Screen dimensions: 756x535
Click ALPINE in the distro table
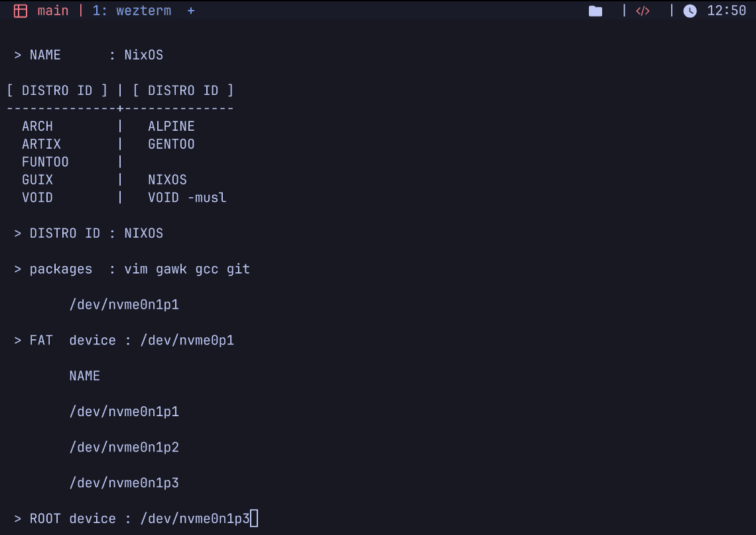171,126
